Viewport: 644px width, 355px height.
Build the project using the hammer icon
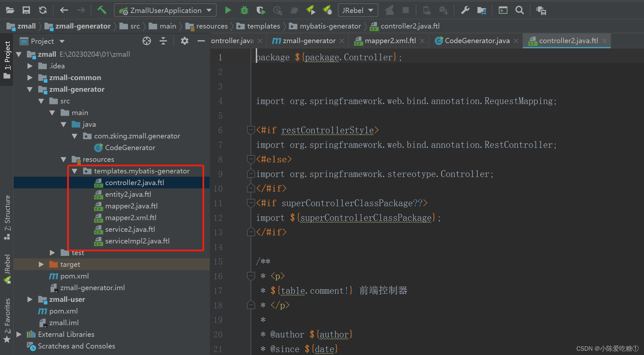[x=102, y=10]
